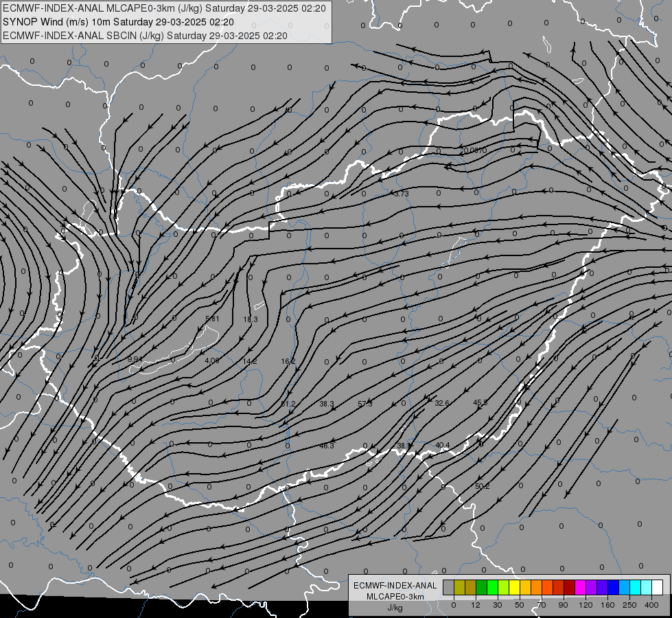Pick the pale cyan swatch beside white

(647, 587)
